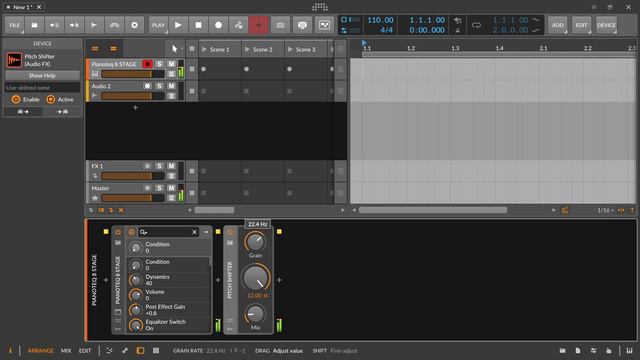Adjust the large 12.00 st pitch knob

(256, 278)
